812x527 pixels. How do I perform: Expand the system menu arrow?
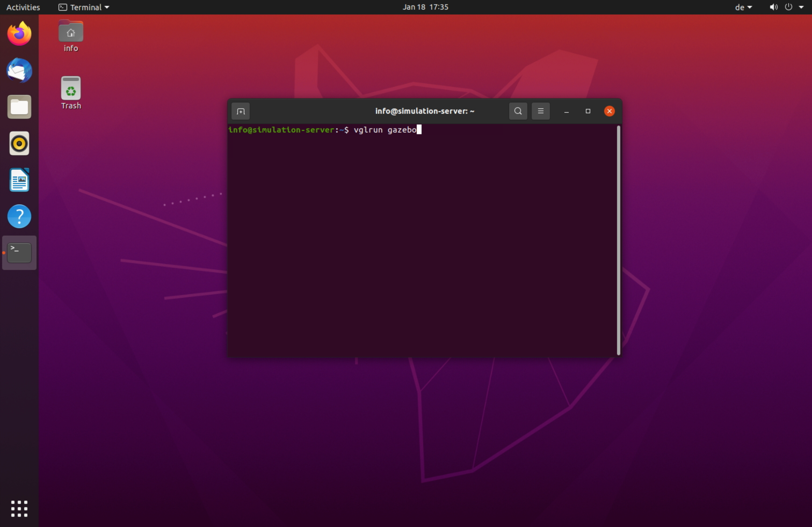[x=802, y=7]
